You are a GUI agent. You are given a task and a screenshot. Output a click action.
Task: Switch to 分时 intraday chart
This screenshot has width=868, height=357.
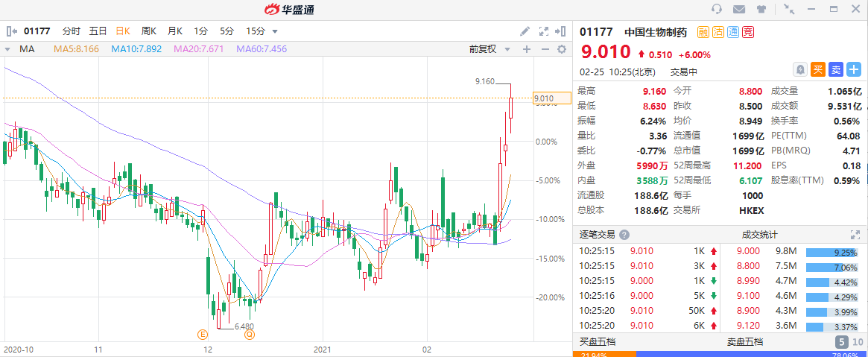(71, 31)
